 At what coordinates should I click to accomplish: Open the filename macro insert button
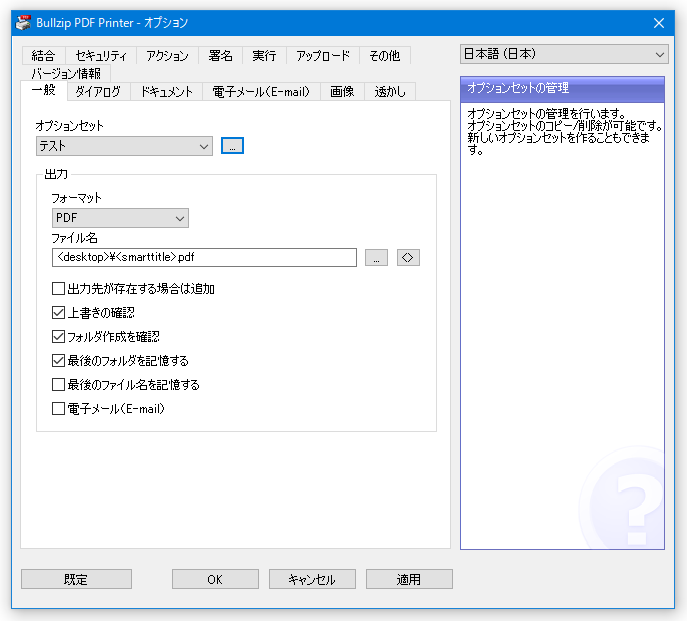click(x=408, y=257)
